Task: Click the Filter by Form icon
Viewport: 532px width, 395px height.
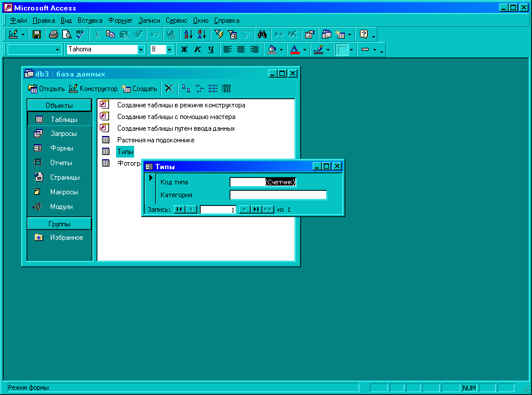Action: (x=232, y=34)
